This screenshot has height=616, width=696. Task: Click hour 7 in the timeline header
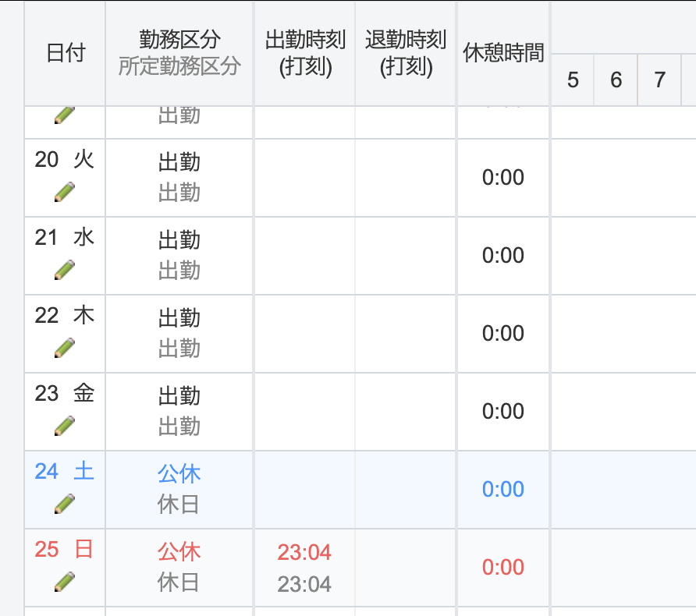[660, 80]
